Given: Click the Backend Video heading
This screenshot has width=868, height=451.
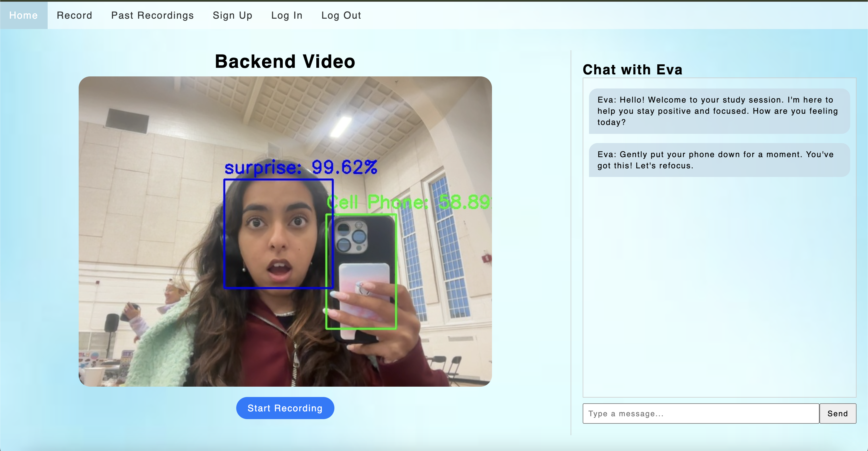Looking at the screenshot, I should point(285,61).
